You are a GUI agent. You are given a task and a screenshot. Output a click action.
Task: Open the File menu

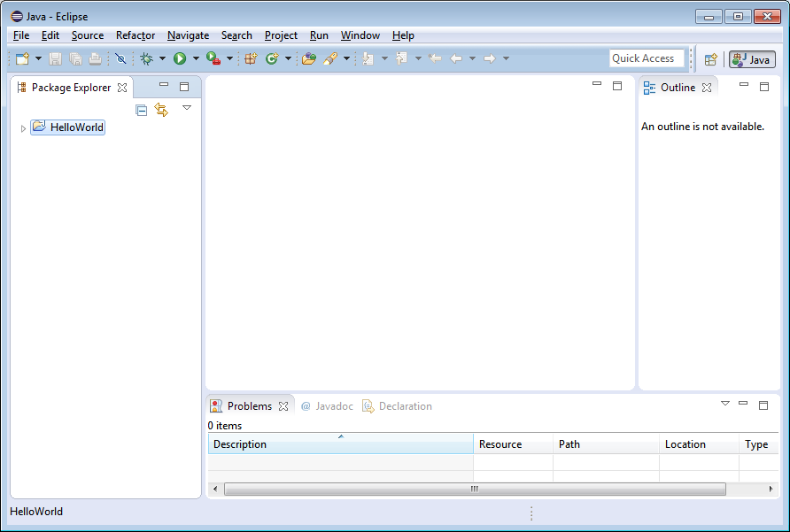pos(21,35)
